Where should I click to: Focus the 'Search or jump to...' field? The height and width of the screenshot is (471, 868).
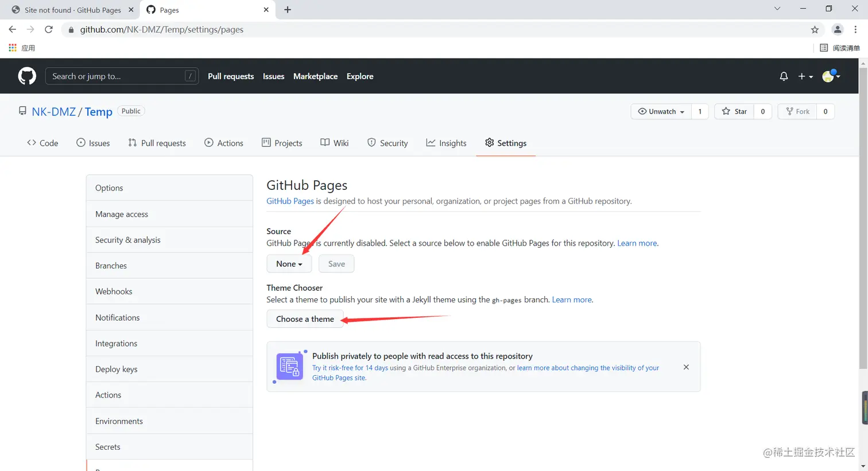[x=122, y=76]
